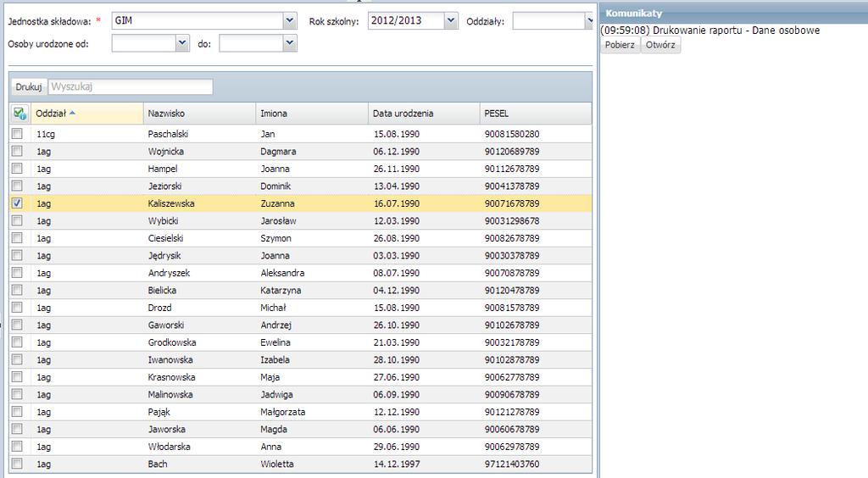Click the empty Oddziały field
The width and height of the screenshot is (868, 478).
click(548, 21)
